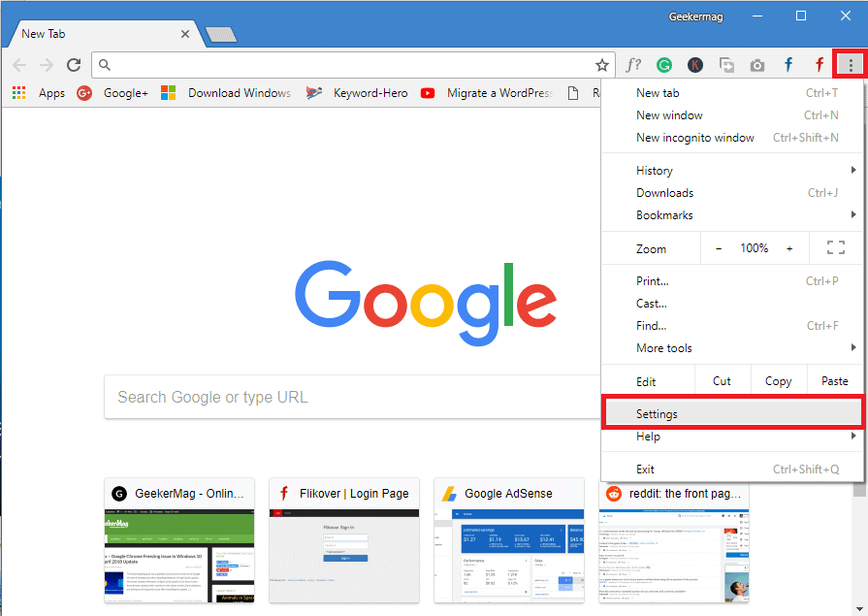The width and height of the screenshot is (868, 616).
Task: Select the New Tab tab
Action: 105,34
